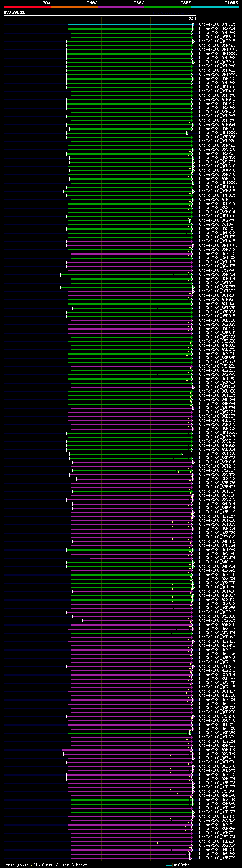Open UniRef100_A7NWJ2 entry
The image size is (242, 868).
pyautogui.click(x=217, y=346)
